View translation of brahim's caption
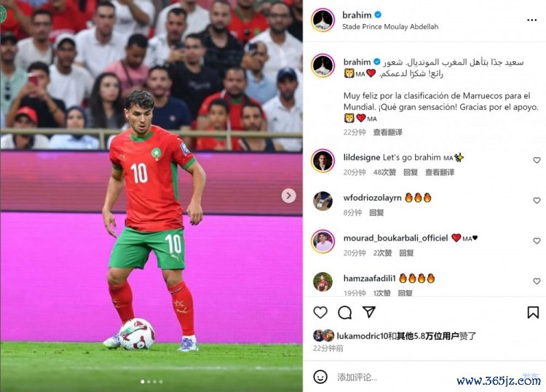This screenshot has width=546, height=392. [x=387, y=132]
